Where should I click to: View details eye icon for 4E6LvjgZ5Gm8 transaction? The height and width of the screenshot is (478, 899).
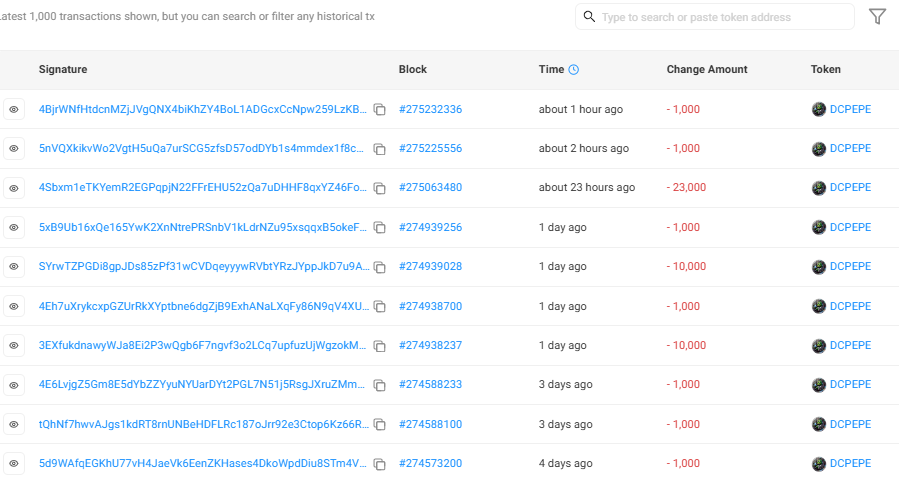click(x=14, y=385)
